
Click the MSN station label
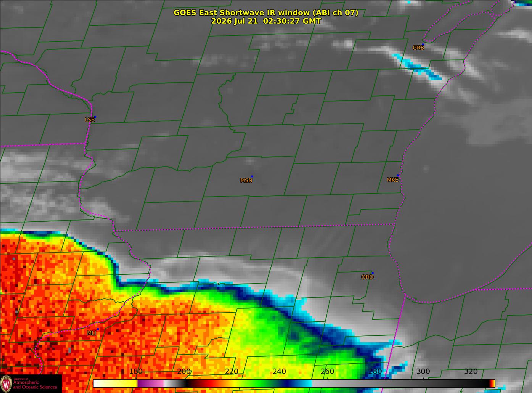click(x=246, y=180)
